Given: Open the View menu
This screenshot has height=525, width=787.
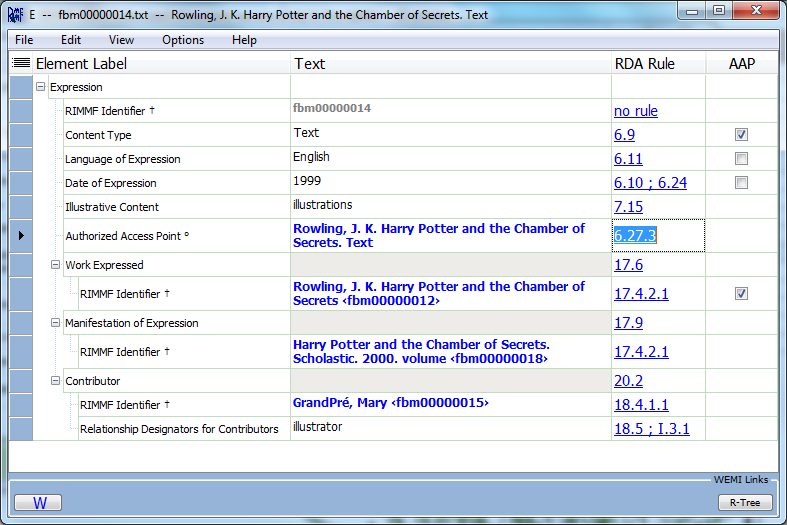Looking at the screenshot, I should click(x=121, y=40).
